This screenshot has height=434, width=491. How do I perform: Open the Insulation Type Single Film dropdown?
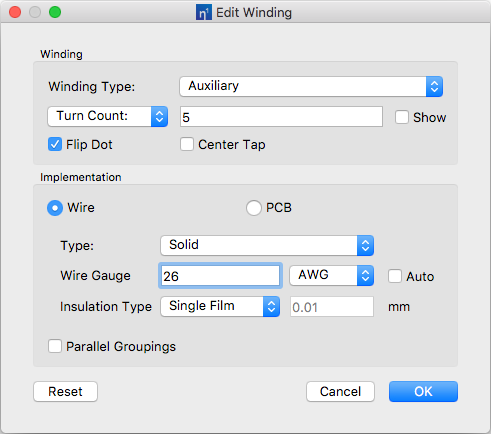click(220, 307)
